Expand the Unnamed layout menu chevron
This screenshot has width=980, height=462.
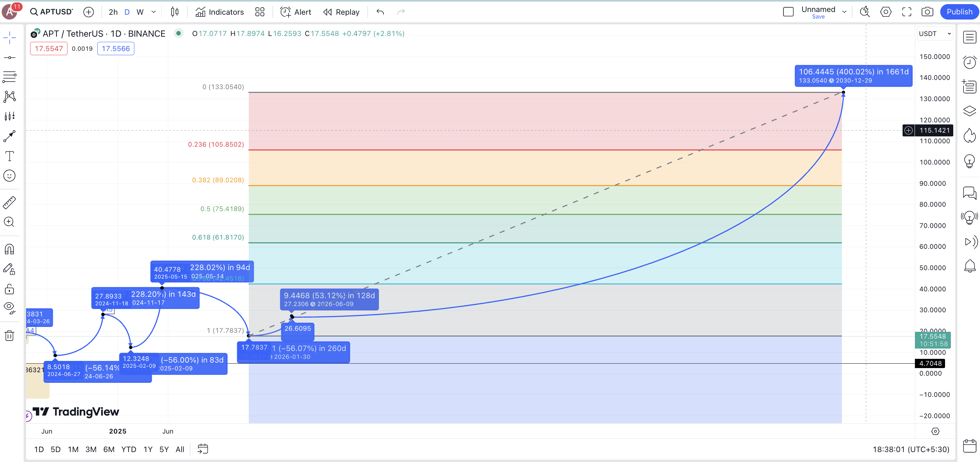[x=844, y=12]
